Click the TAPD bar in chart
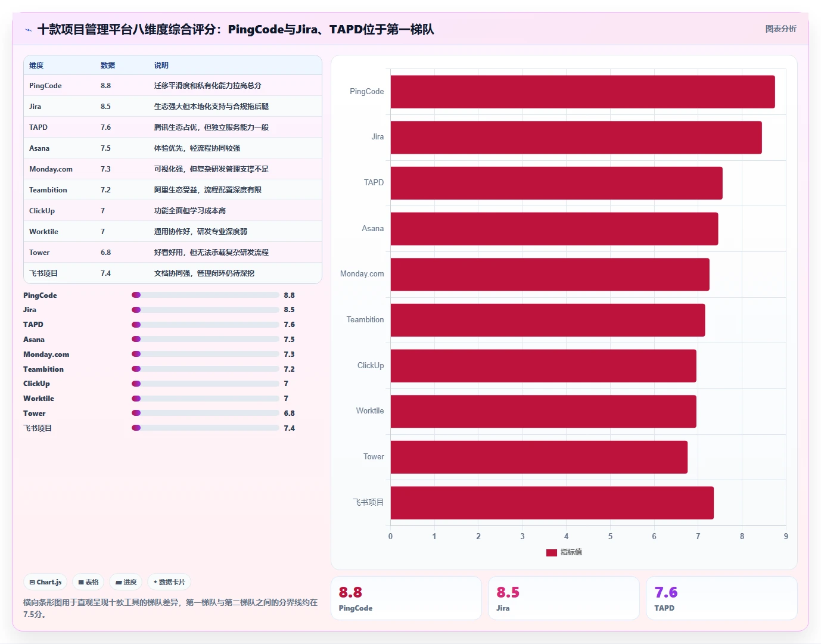This screenshot has height=644, width=821. click(x=556, y=183)
